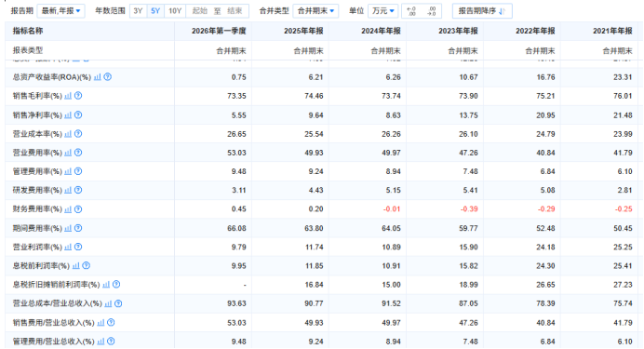Open chart icon for 营业利润率(%)
The height and width of the screenshot is (349, 644).
click(x=68, y=247)
